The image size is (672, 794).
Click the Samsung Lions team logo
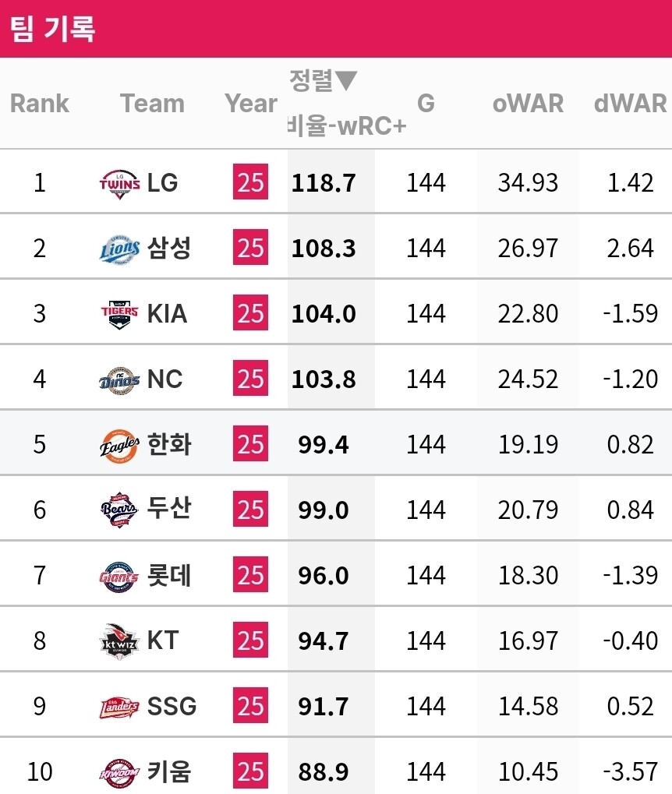click(x=120, y=249)
